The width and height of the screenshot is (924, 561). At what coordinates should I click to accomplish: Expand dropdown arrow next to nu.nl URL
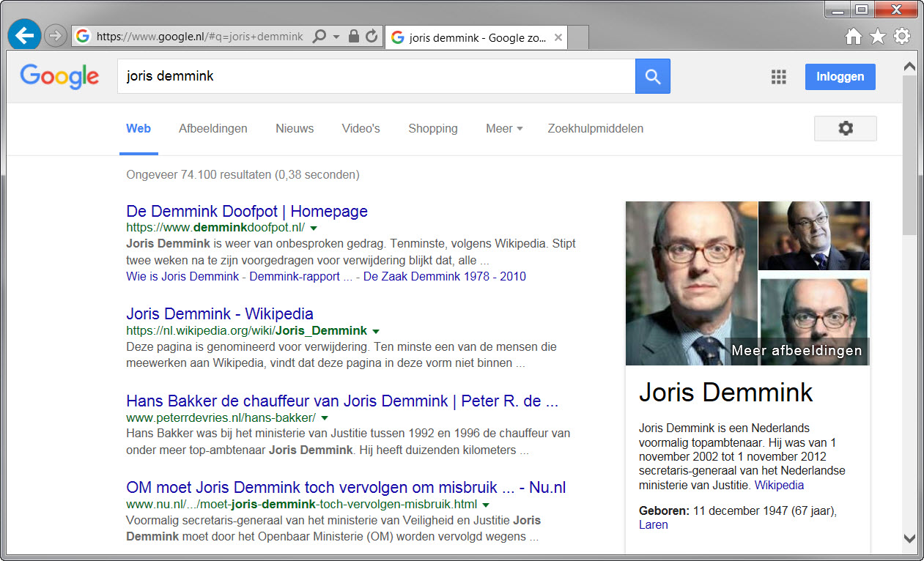tap(486, 505)
